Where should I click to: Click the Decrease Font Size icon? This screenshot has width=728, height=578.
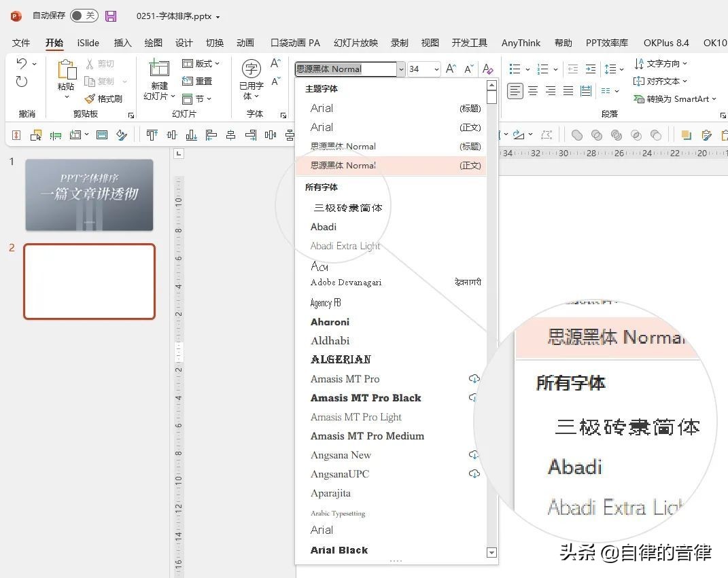click(x=469, y=69)
